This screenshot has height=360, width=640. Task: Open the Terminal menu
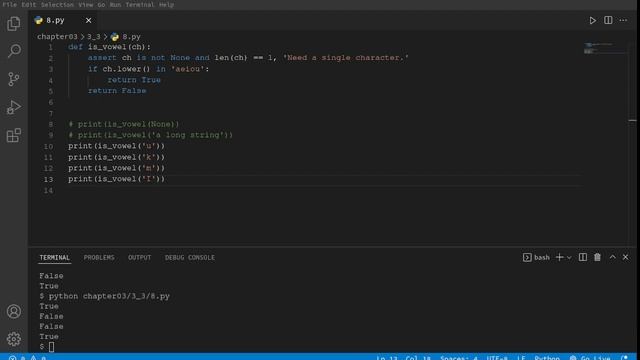(140, 4)
